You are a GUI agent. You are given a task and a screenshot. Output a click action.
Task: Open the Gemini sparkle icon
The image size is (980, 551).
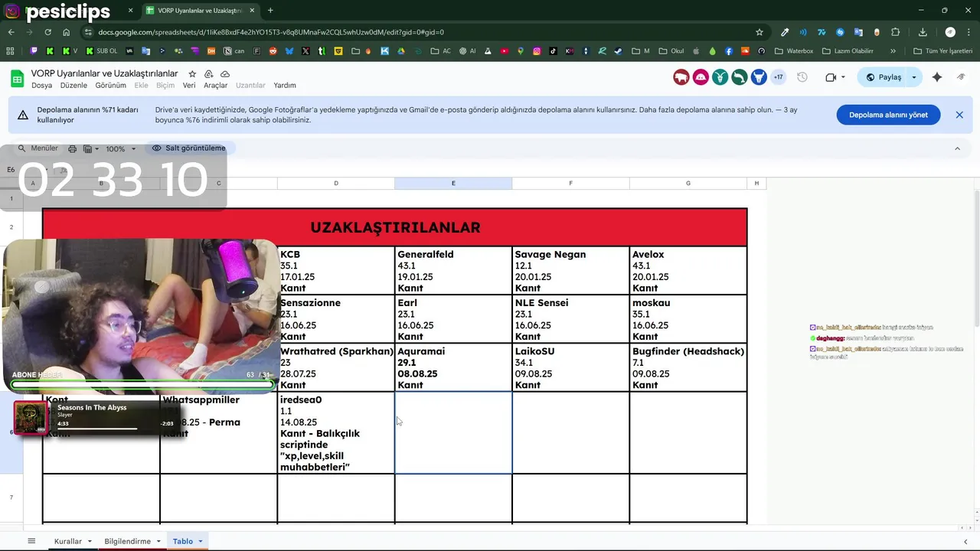coord(937,77)
